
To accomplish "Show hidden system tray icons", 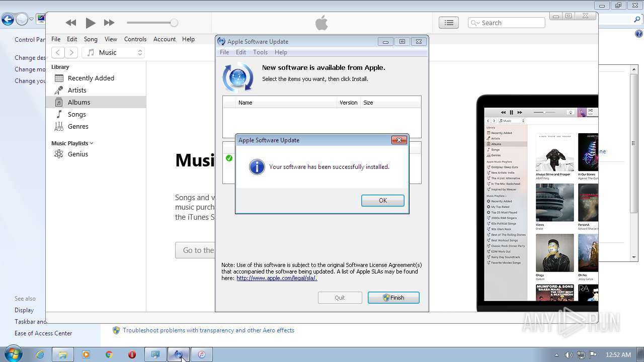I will [556, 355].
